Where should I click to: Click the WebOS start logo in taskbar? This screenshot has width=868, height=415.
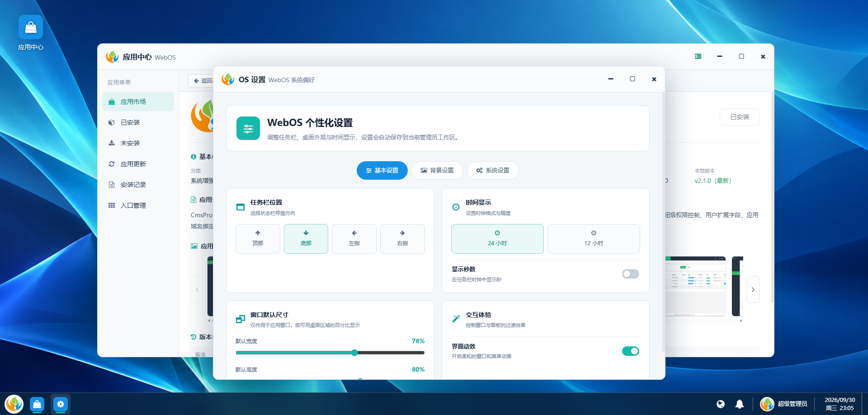pyautogui.click(x=14, y=404)
